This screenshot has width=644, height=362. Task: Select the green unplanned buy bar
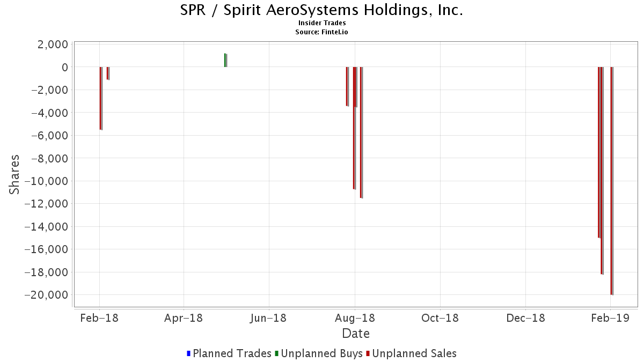tap(225, 60)
